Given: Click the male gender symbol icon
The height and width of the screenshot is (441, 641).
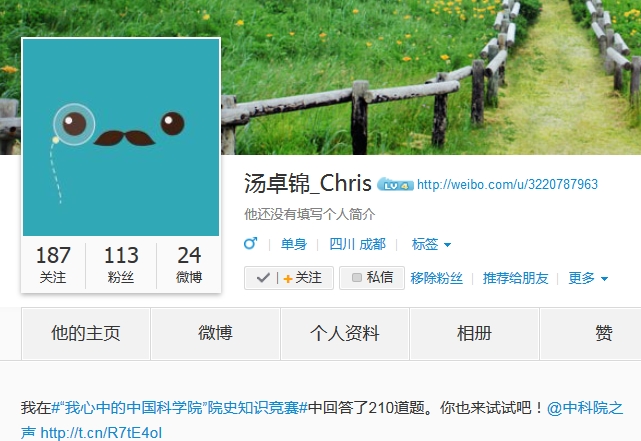Looking at the screenshot, I should pos(250,244).
